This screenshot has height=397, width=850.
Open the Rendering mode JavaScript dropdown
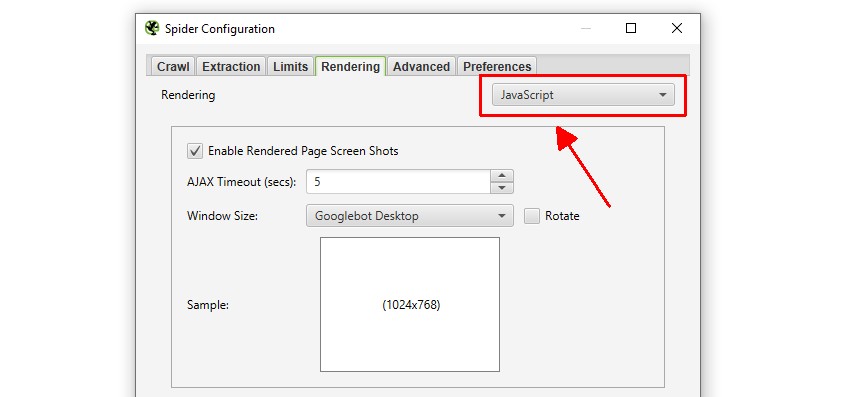[x=583, y=95]
